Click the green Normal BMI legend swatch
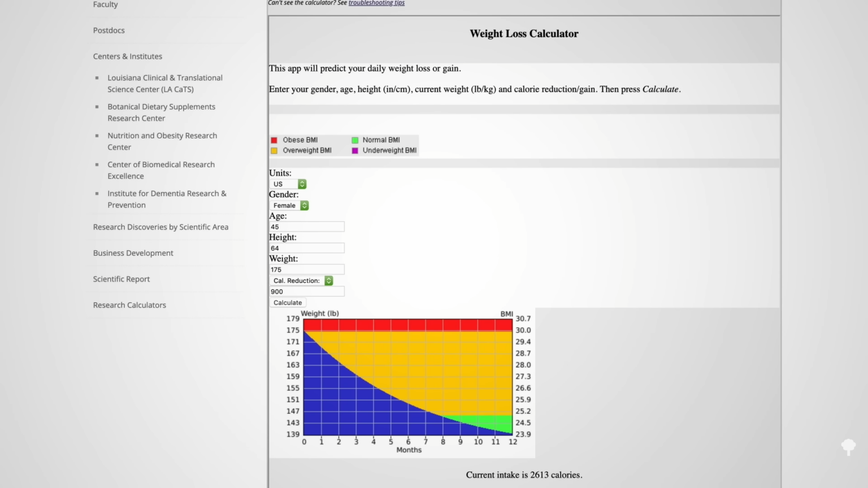This screenshot has height=488, width=868. pyautogui.click(x=355, y=140)
